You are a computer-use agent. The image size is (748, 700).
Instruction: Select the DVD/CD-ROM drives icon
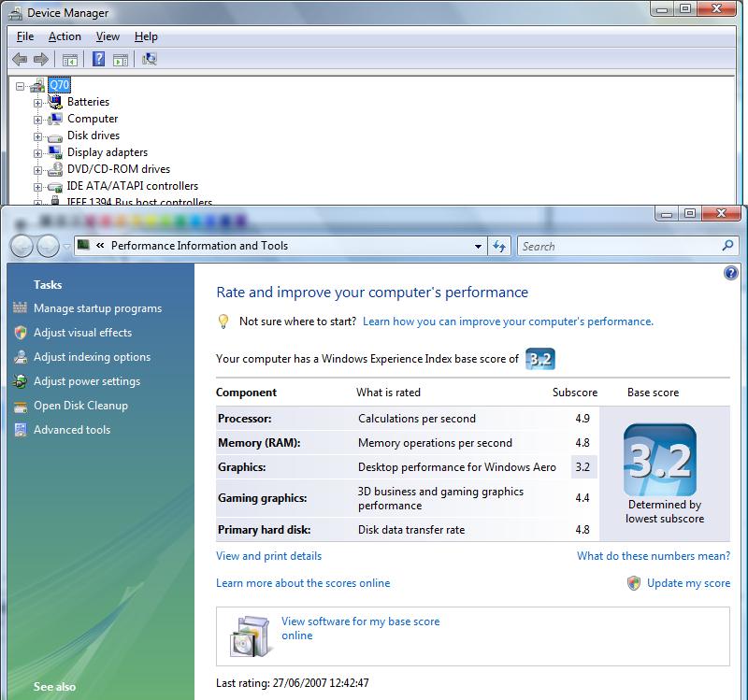tap(55, 169)
